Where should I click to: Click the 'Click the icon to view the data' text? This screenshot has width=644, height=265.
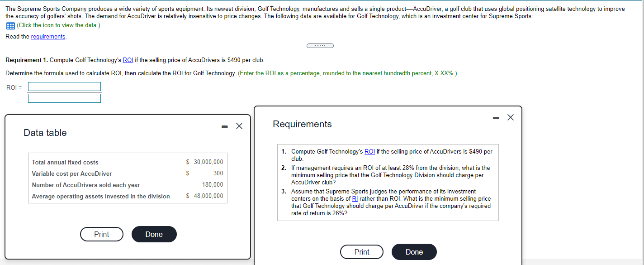(x=58, y=25)
